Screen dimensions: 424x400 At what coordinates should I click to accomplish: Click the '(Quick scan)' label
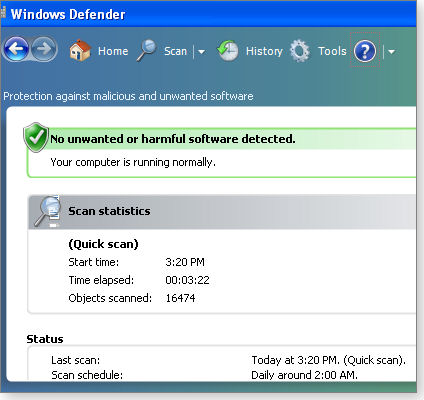click(103, 244)
